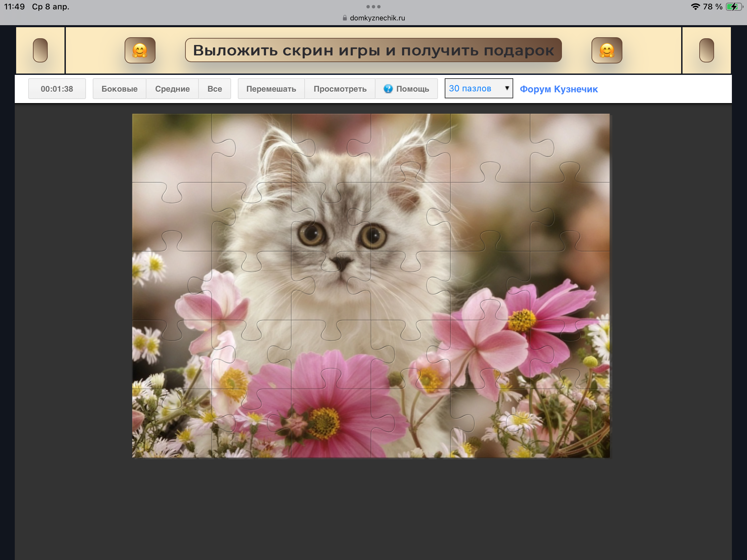Click 'Выложить скрин игры и получить подарок' banner
Screen dimensions: 747x560
click(x=373, y=50)
